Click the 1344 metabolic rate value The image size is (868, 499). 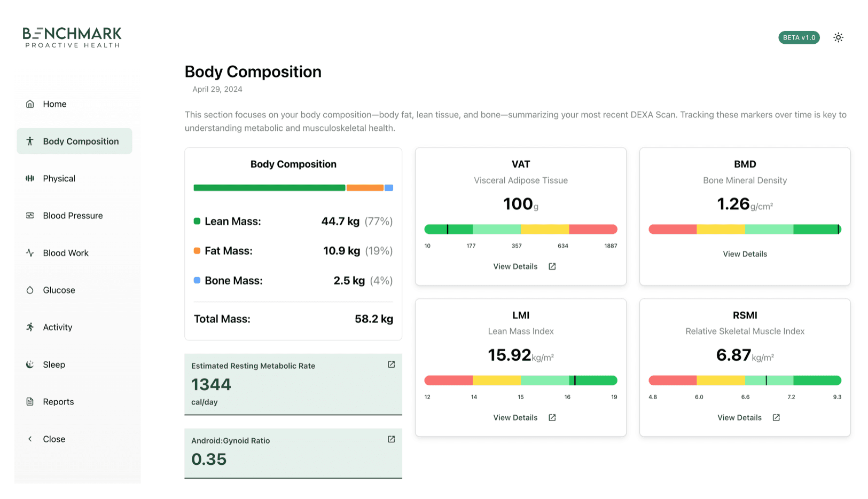tap(211, 384)
